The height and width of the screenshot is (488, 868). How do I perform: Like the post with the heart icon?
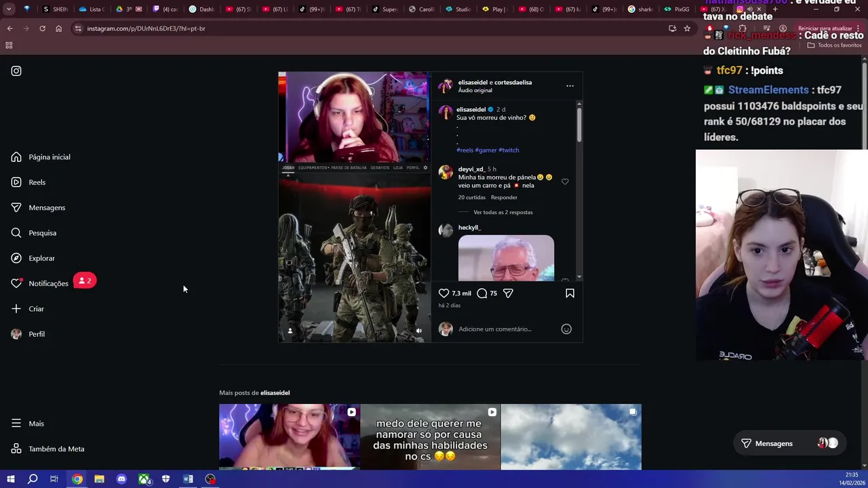tap(443, 293)
